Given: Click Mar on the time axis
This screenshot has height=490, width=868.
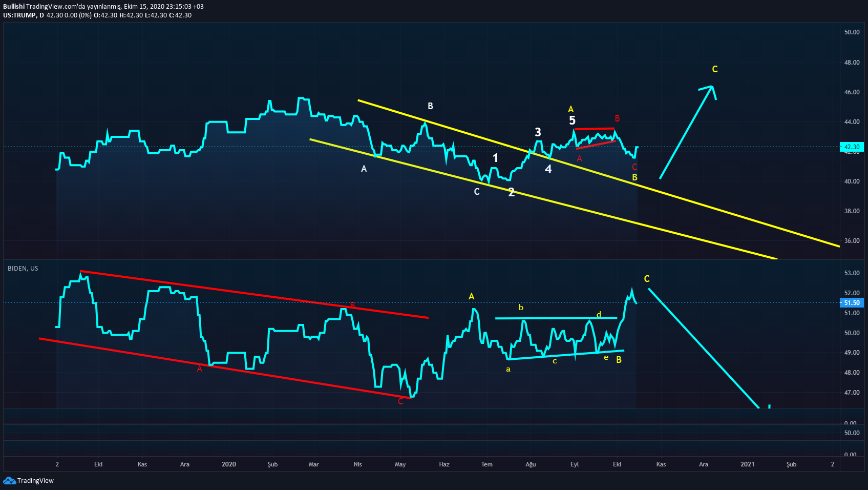Looking at the screenshot, I should [314, 464].
